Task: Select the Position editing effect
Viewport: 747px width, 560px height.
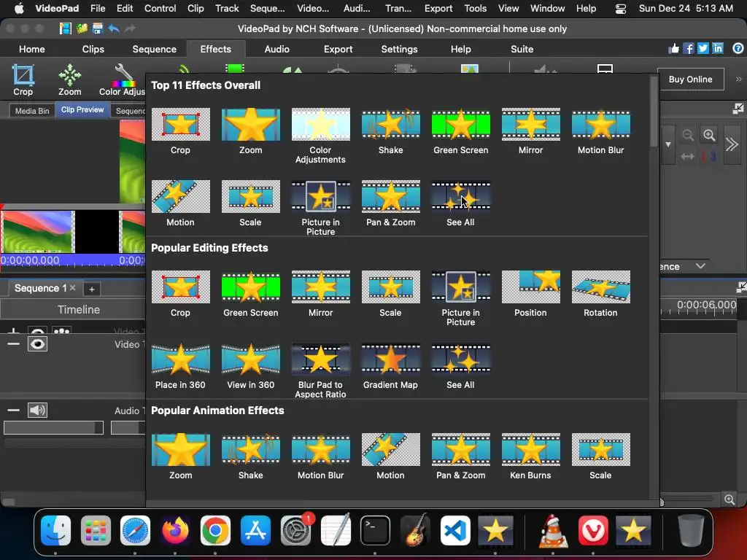Action: click(x=531, y=293)
